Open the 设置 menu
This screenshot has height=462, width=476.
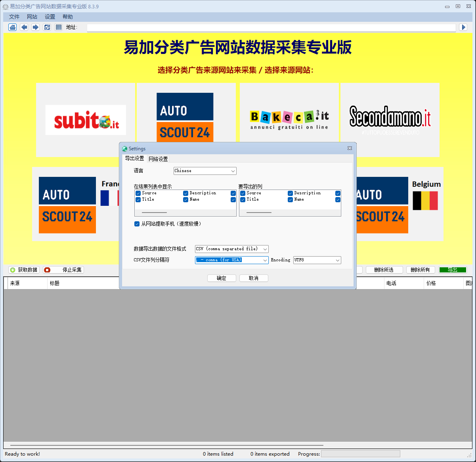(x=50, y=17)
